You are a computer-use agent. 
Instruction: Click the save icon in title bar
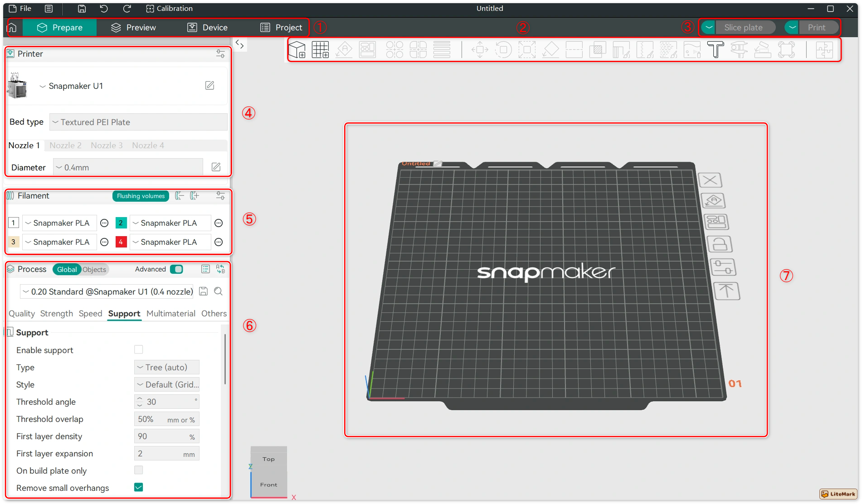[82, 9]
